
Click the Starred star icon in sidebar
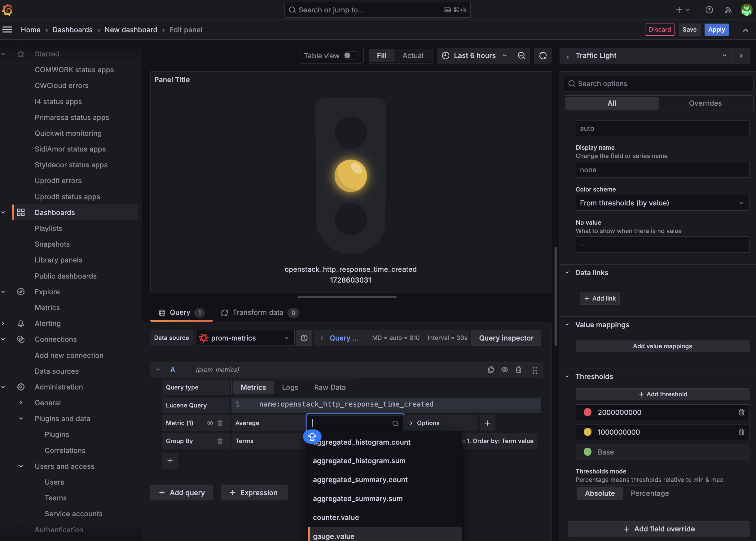click(21, 54)
